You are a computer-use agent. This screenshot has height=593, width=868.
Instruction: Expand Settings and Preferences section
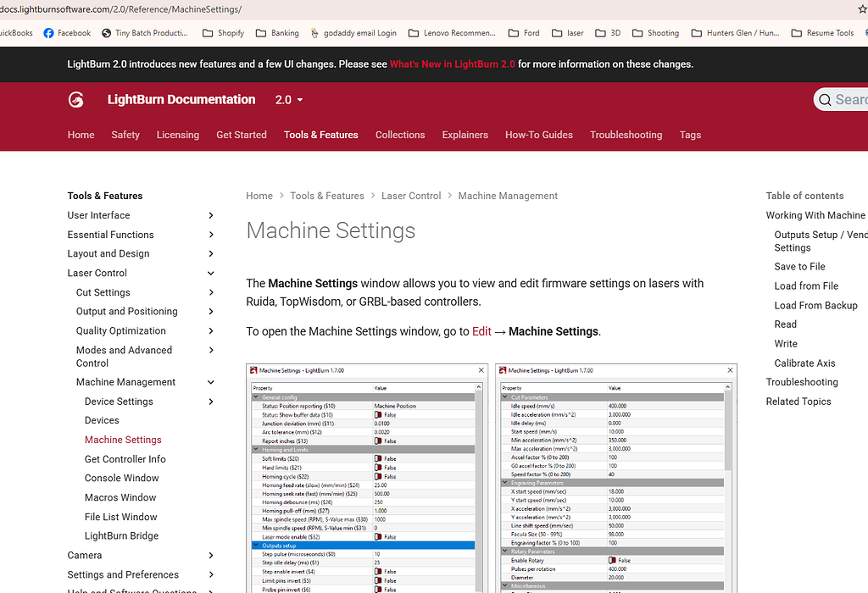(211, 574)
